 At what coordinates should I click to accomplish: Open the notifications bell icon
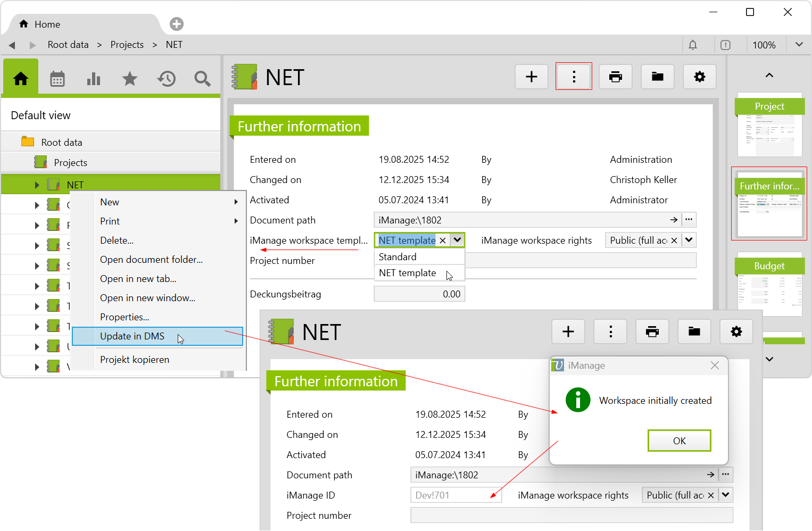click(x=693, y=45)
